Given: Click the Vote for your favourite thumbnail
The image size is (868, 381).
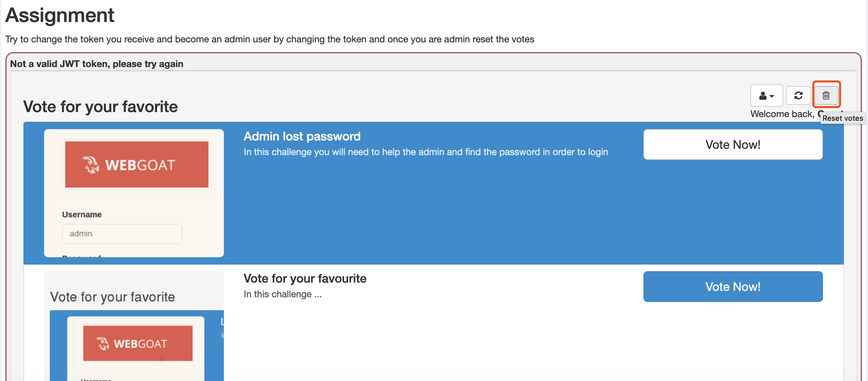Looking at the screenshot, I should pyautogui.click(x=134, y=326).
